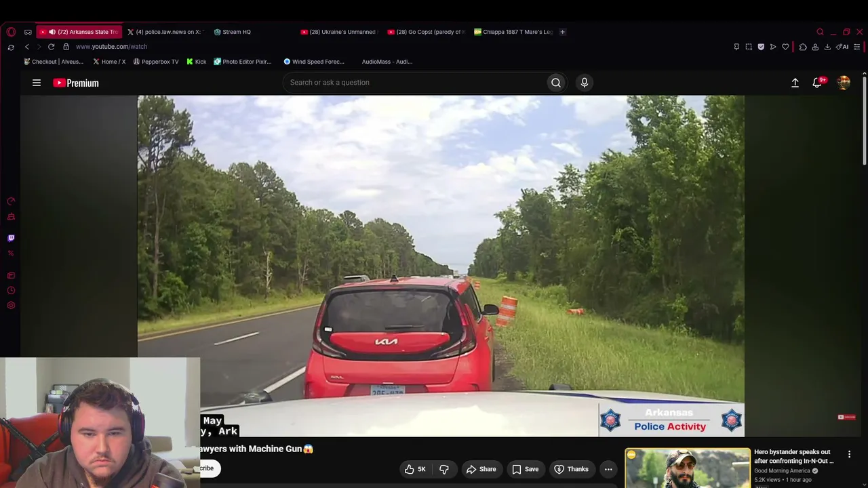Switch to the Arkansas State Troopers tab
Screen dimensions: 868x488
click(79, 32)
